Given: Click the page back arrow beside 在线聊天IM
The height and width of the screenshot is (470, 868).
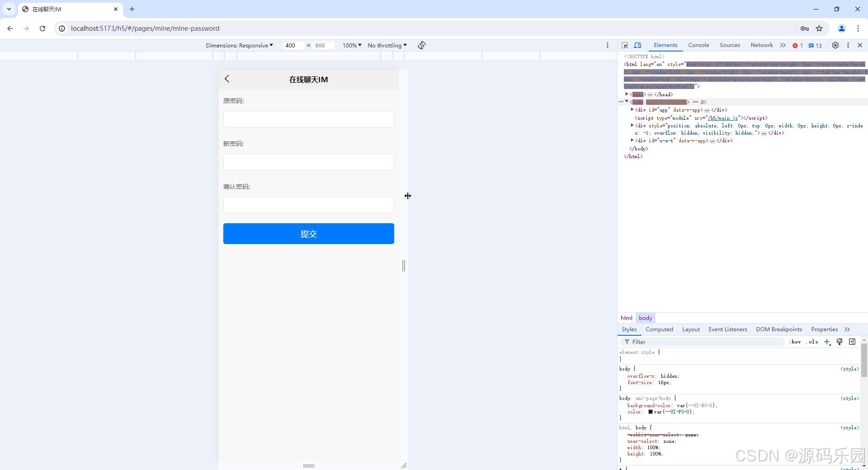Looking at the screenshot, I should 227,79.
